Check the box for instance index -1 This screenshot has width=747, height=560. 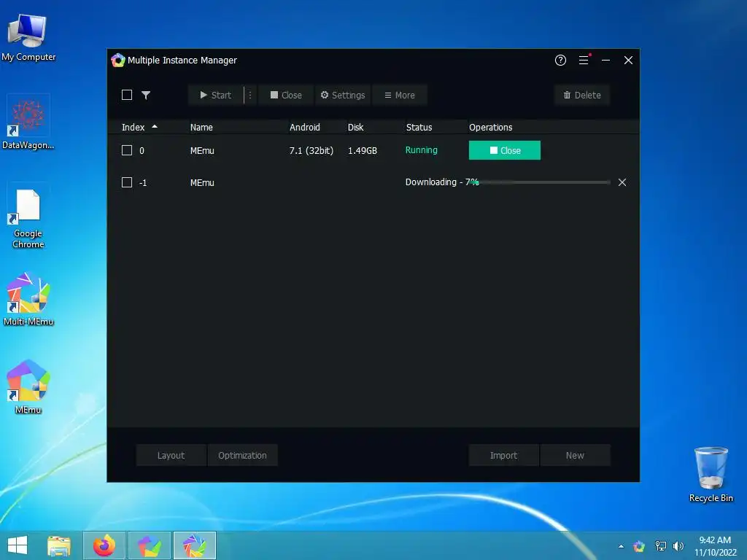point(127,182)
